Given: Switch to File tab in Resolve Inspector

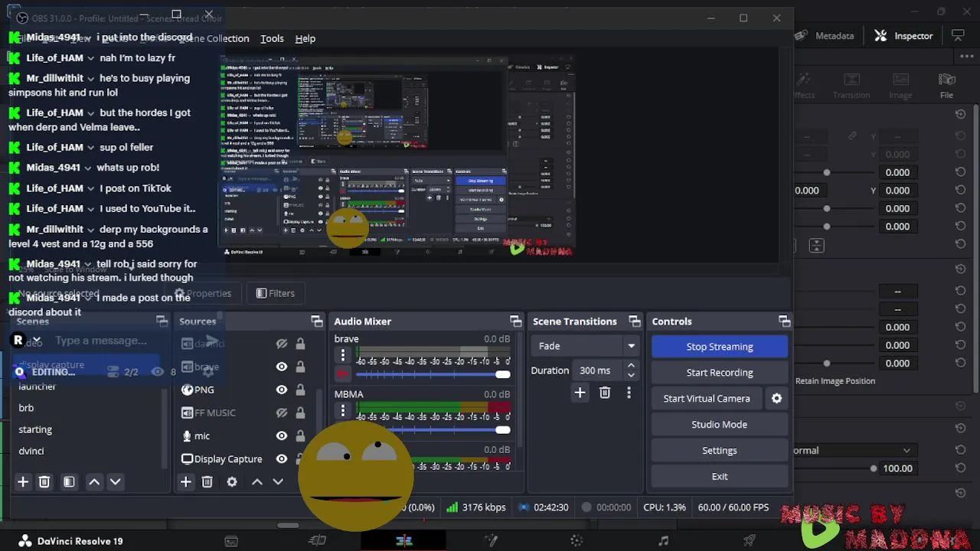Looking at the screenshot, I should [947, 86].
